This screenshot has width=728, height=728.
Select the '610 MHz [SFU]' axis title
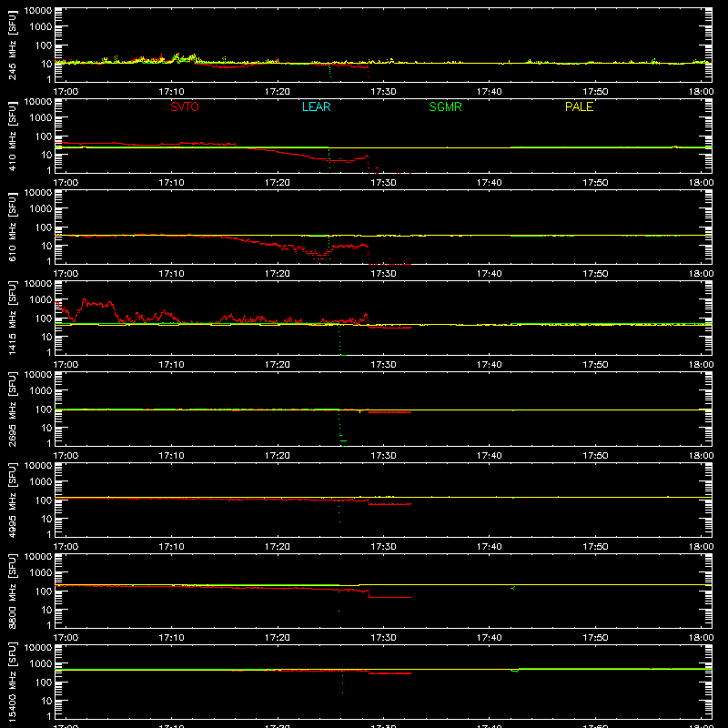point(12,227)
